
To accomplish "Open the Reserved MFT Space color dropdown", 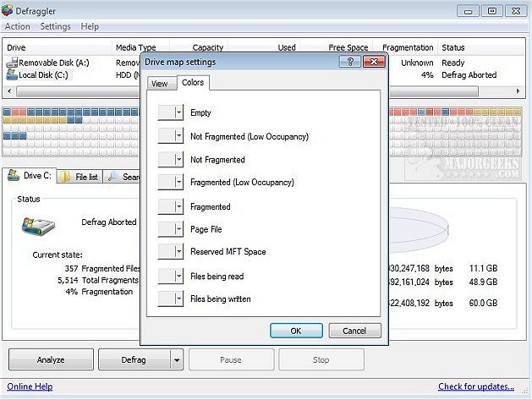I will coord(171,252).
